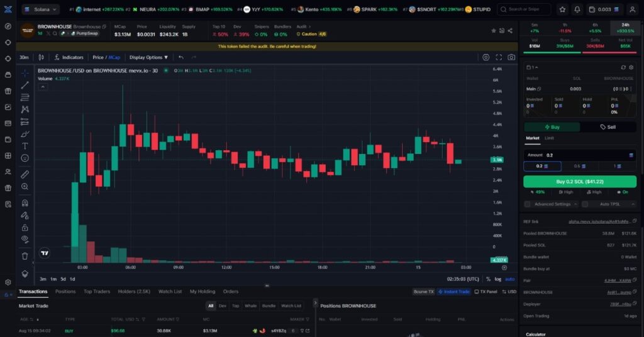Choose the 0.5 SOL preset amount

click(x=579, y=166)
